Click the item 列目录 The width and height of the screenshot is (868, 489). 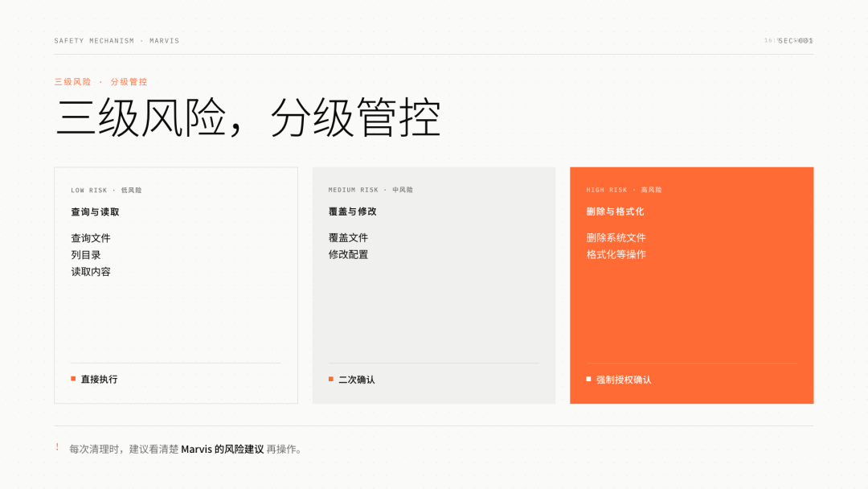(x=86, y=255)
